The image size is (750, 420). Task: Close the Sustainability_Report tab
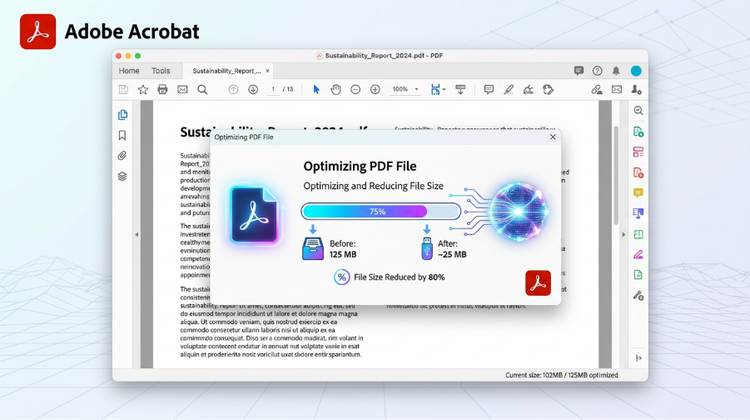coord(267,71)
